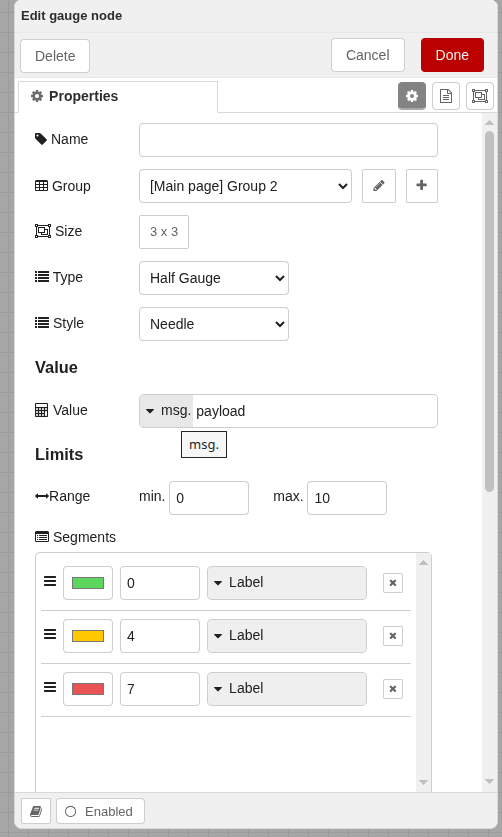Edit the selected group with pencil icon
This screenshot has height=837, width=502.
pyautogui.click(x=379, y=186)
